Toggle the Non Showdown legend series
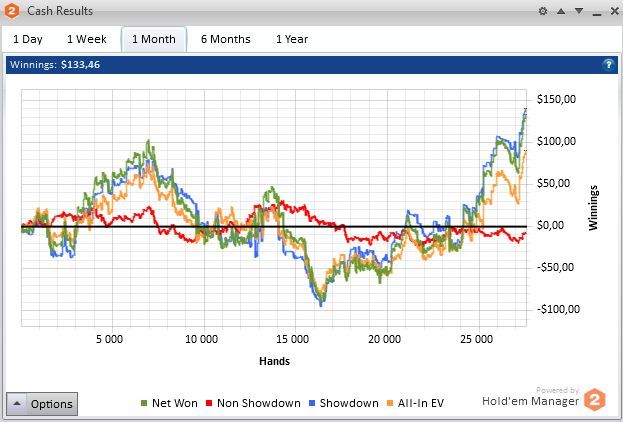This screenshot has width=623, height=422. click(253, 403)
